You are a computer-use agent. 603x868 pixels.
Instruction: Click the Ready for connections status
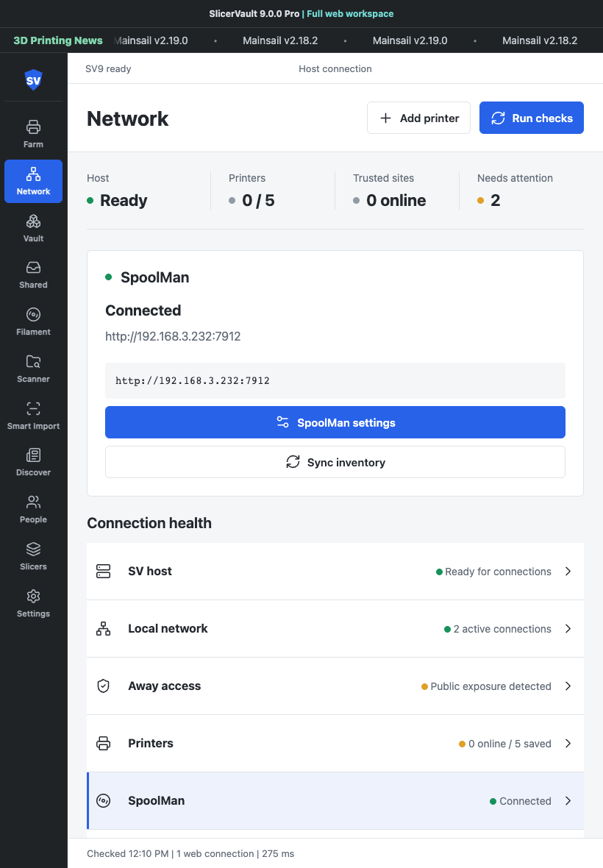(494, 572)
